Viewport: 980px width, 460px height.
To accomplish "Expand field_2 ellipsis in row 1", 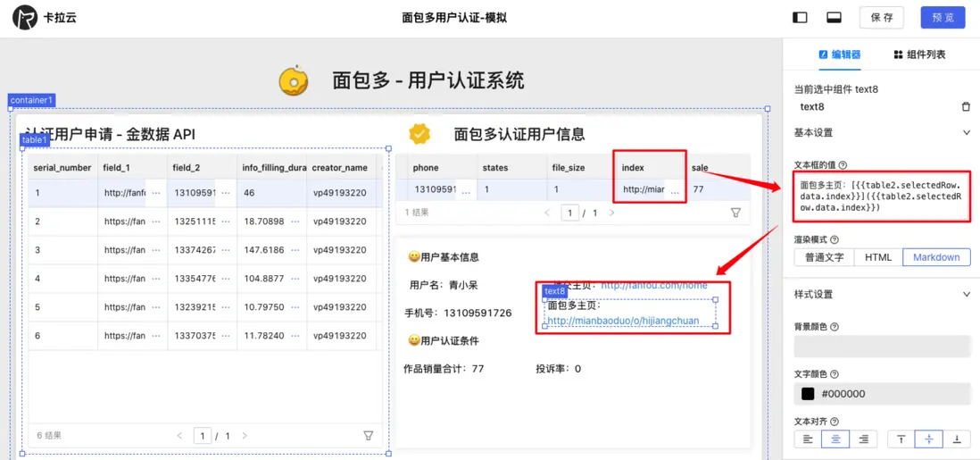I will (x=226, y=194).
